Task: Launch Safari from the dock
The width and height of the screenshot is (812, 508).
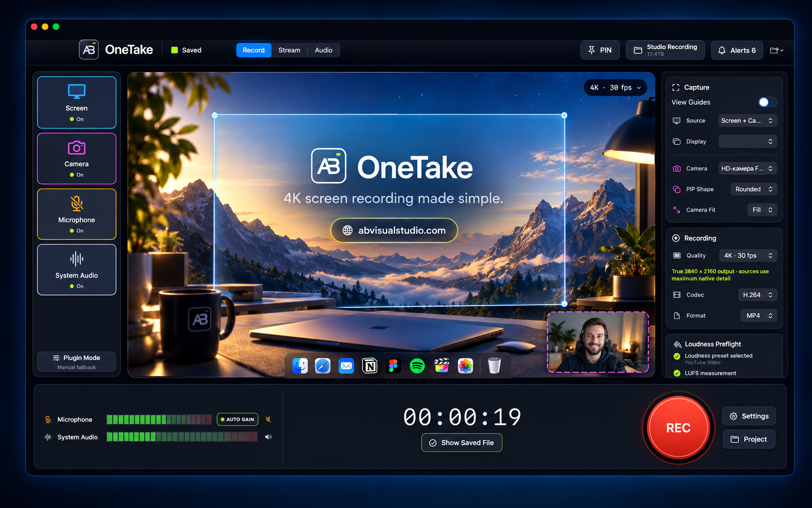Action: 323,366
